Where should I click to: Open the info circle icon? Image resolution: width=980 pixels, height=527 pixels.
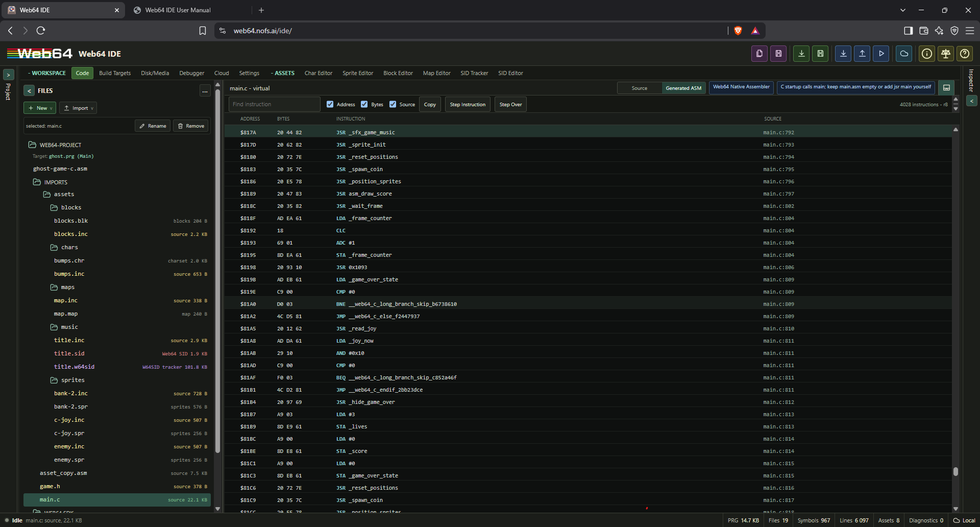pos(927,54)
